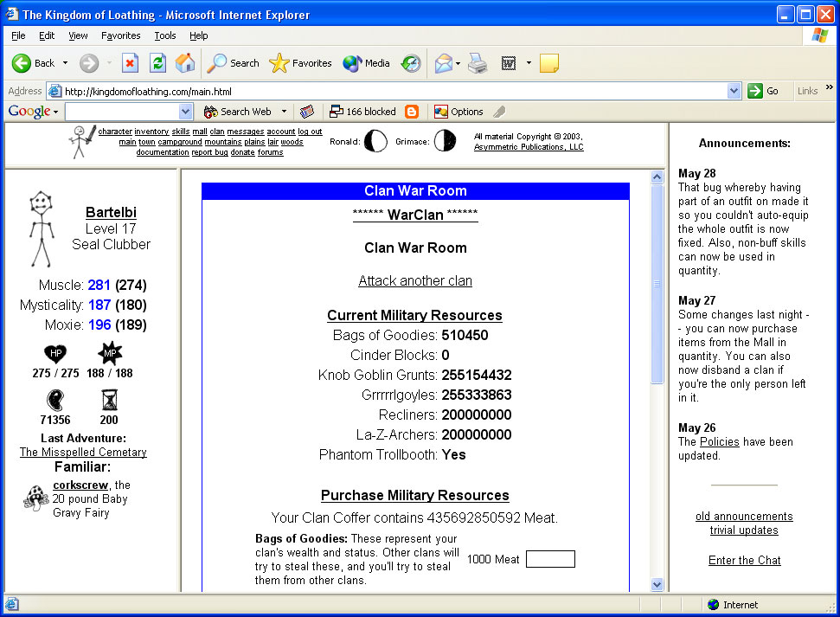Toggle the 166 blocked popup blocker
Viewport: 840px width, 617px height.
pos(362,112)
